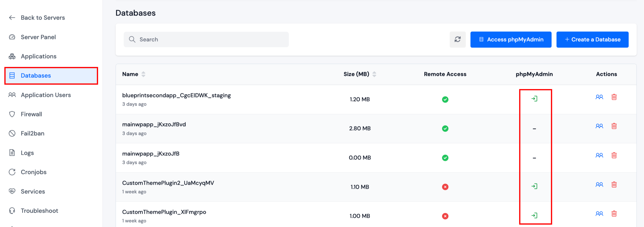Sort databases by Name column
The width and height of the screenshot is (644, 227).
143,74
